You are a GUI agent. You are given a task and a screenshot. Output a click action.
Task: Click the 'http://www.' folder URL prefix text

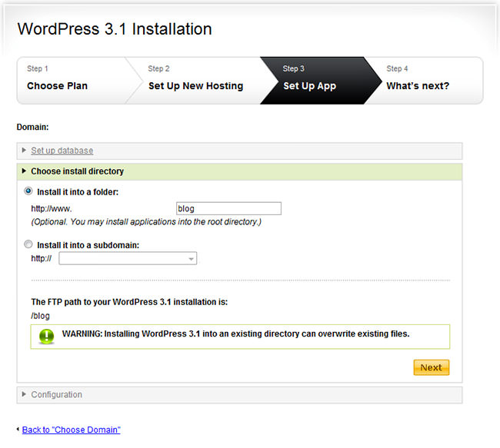coord(52,209)
